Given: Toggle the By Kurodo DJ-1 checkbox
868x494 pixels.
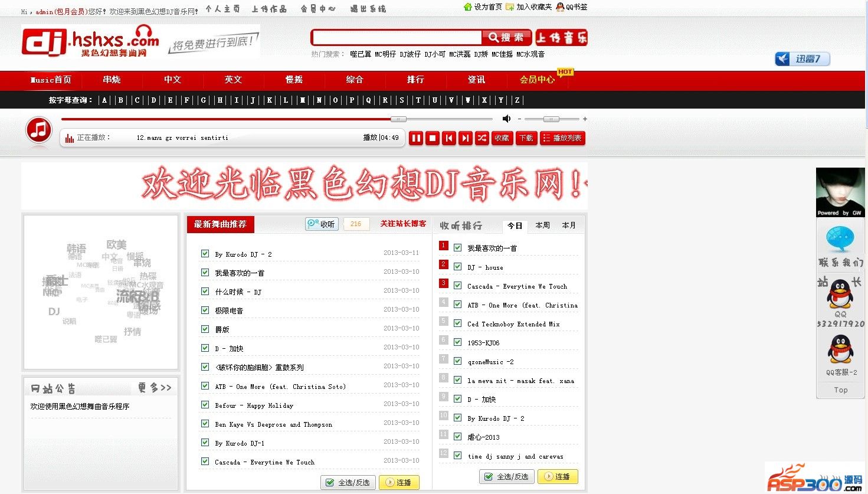Looking at the screenshot, I should point(205,442).
